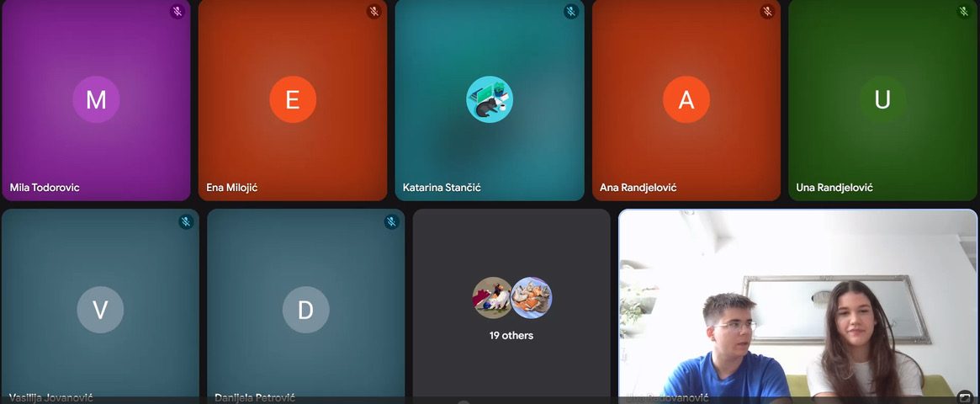Screen dimensions: 980x404
Task: Click Katarina Stančić's cat profile picture
Action: (490, 99)
